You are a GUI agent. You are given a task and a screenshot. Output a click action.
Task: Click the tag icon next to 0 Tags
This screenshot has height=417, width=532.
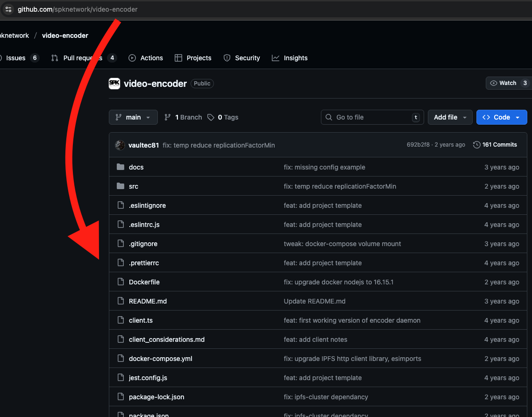(x=211, y=117)
